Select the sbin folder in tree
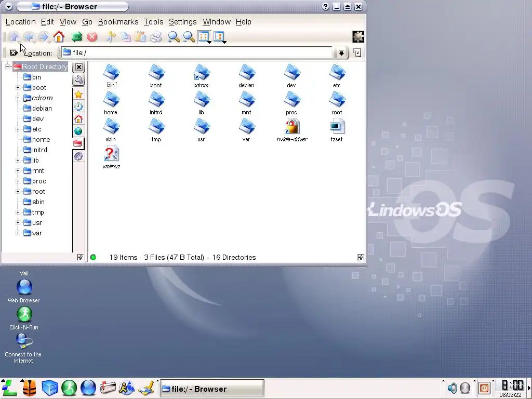This screenshot has width=532, height=399. (x=34, y=202)
